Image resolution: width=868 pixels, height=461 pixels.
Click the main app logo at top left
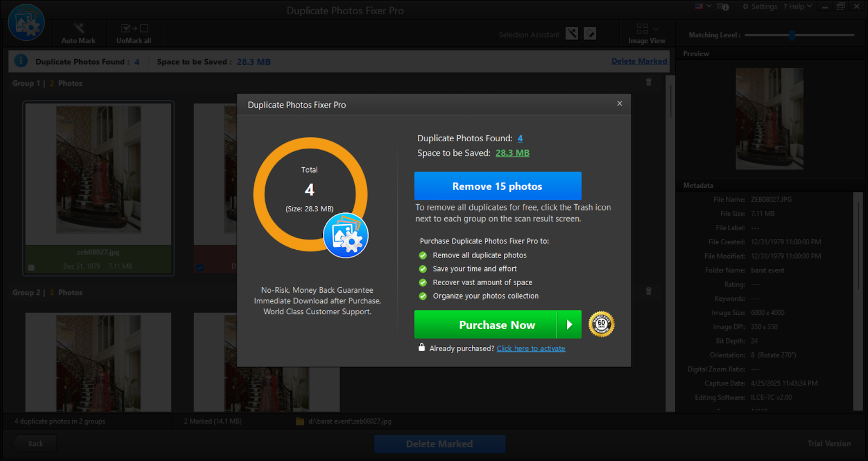coord(26,23)
